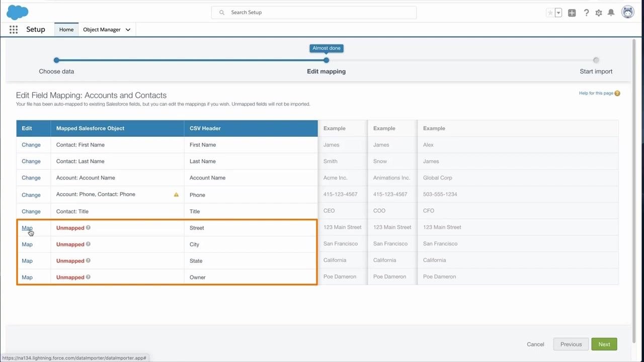
Task: Click the Choose data progress step dot
Action: click(56, 60)
